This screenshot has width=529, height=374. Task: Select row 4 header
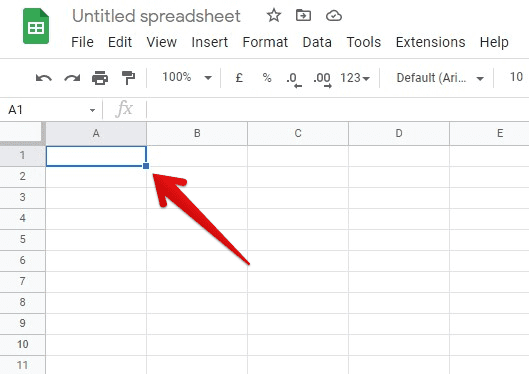22,219
